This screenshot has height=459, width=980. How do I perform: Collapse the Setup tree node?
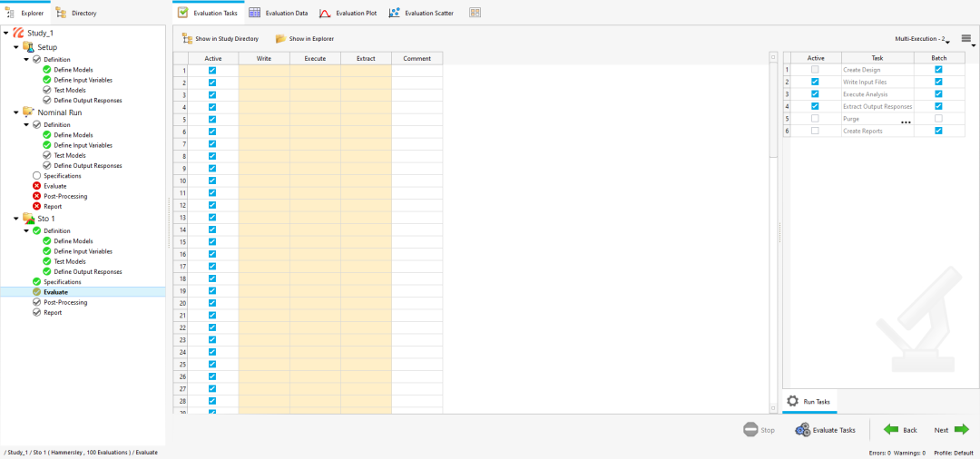pos(16,47)
